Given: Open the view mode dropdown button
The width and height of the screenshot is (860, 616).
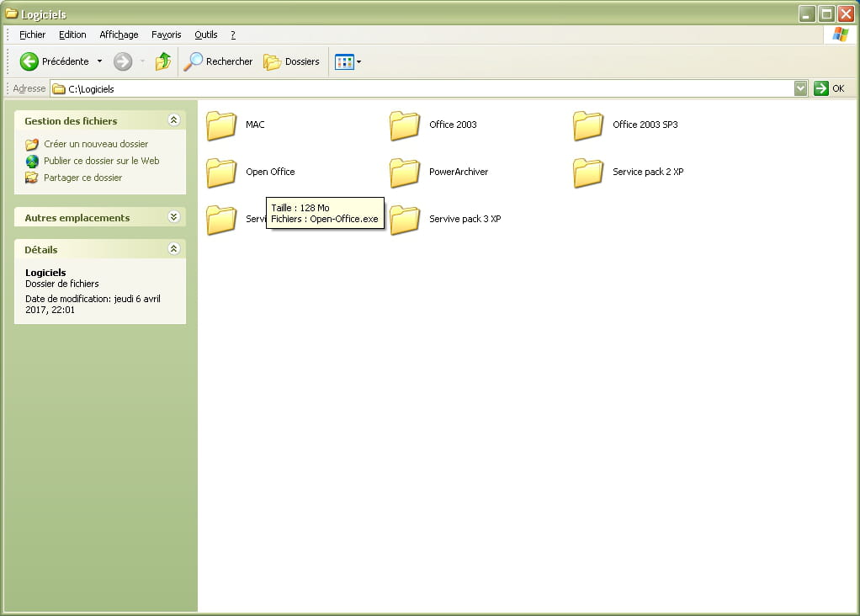Looking at the screenshot, I should 348,61.
